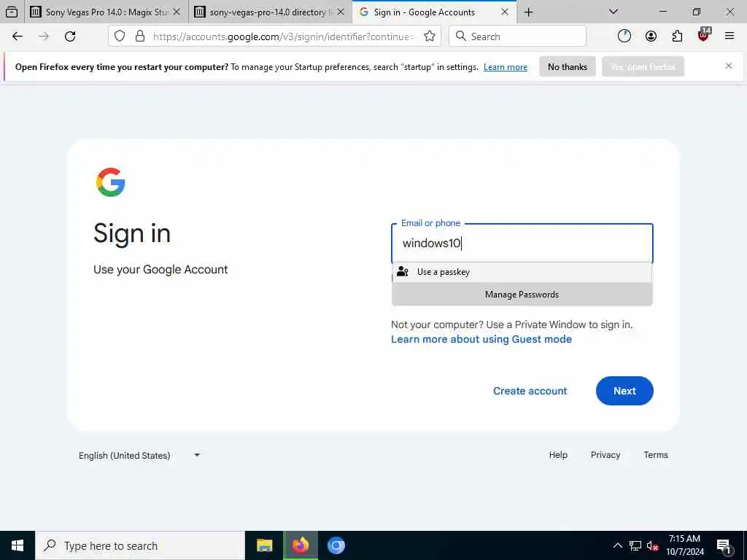The height and width of the screenshot is (560, 747).
Task: Focus the Email or phone field
Action: click(522, 244)
